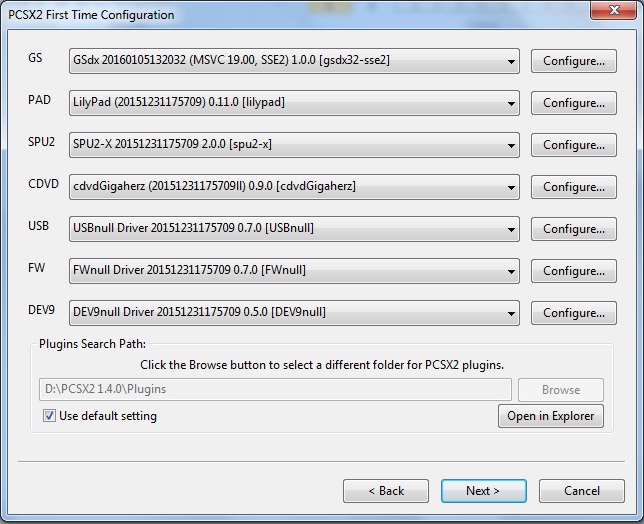Continue with the Next button
Image resolution: width=644 pixels, height=524 pixels.
tap(484, 491)
